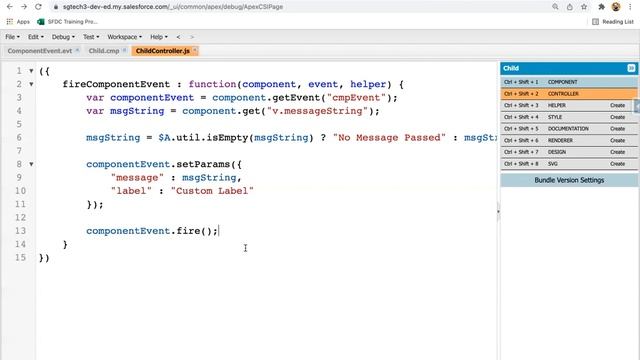Click the 'fireComponentEvent' function name
Image resolution: width=640 pixels, height=360 pixels.
pyautogui.click(x=116, y=84)
